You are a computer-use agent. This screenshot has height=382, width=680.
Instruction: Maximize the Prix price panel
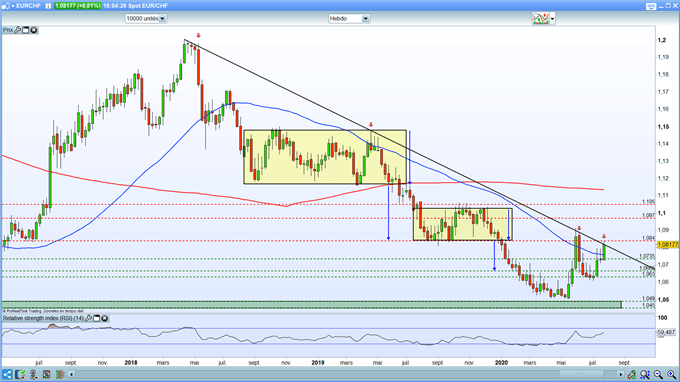26,30
